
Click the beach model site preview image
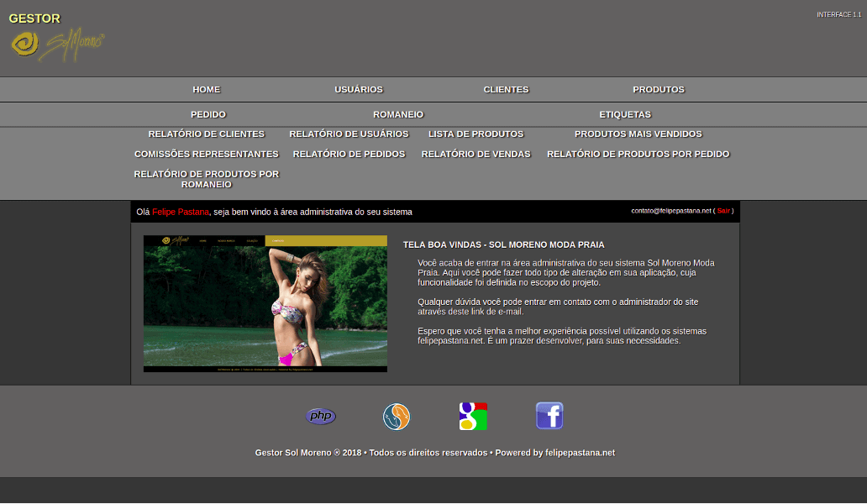[265, 303]
